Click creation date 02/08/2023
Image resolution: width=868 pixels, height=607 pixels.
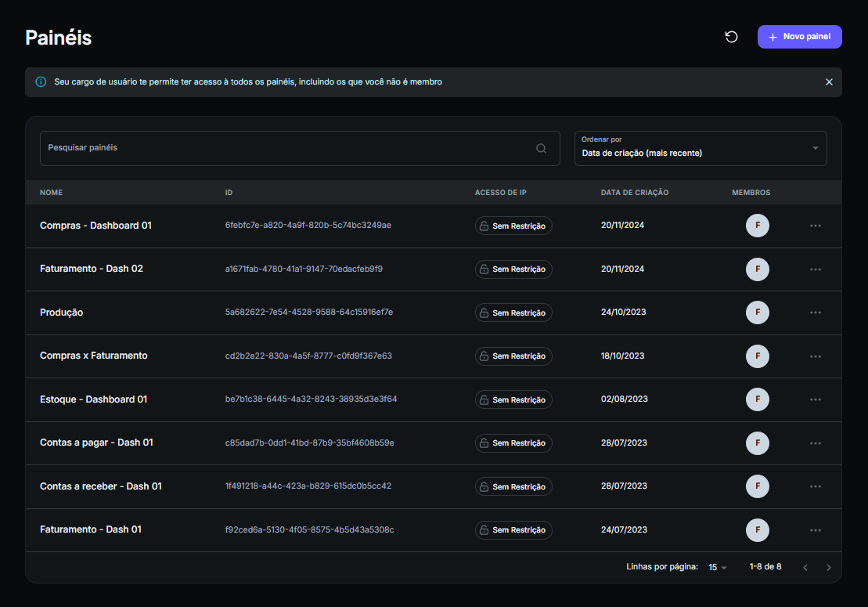624,399
